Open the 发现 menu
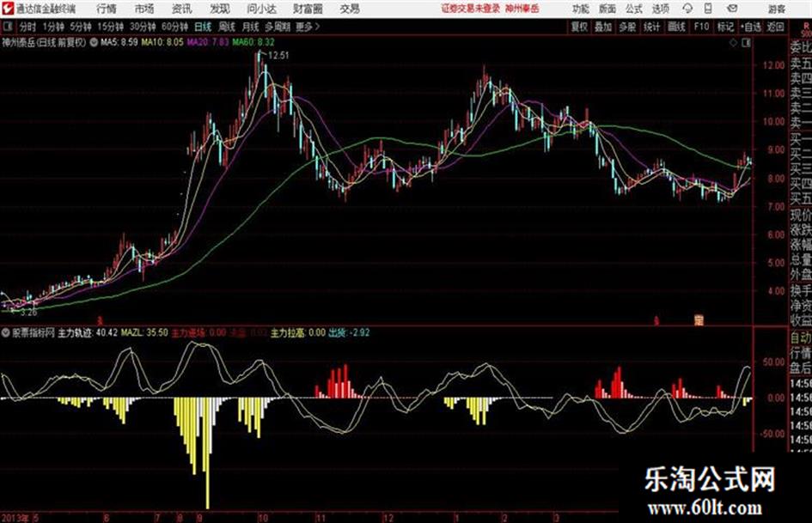Screen dimensions: 812x523 219,9
